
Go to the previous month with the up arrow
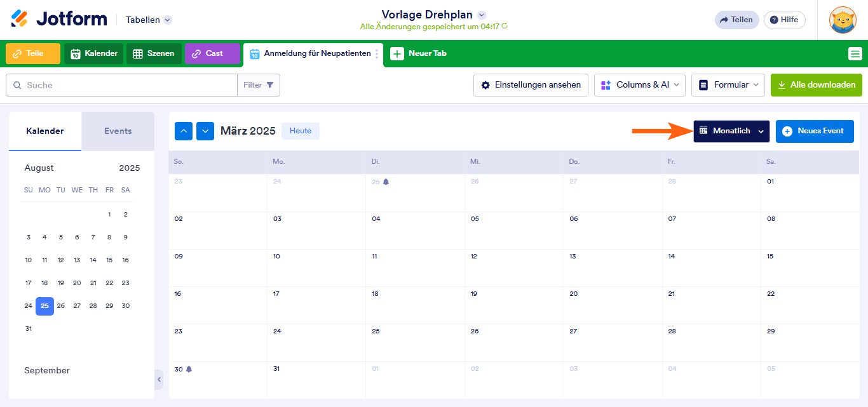tap(184, 131)
